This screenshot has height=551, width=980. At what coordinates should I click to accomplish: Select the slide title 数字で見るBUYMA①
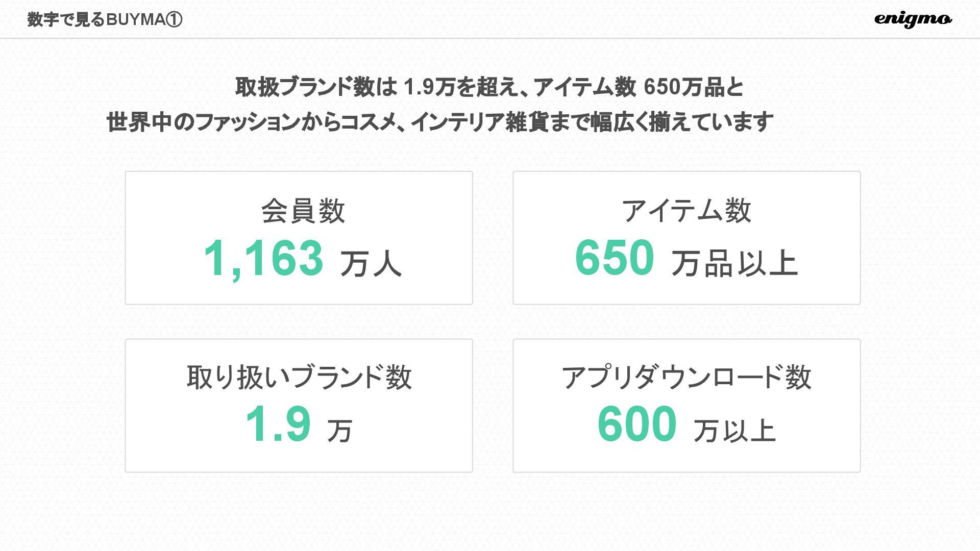[105, 20]
